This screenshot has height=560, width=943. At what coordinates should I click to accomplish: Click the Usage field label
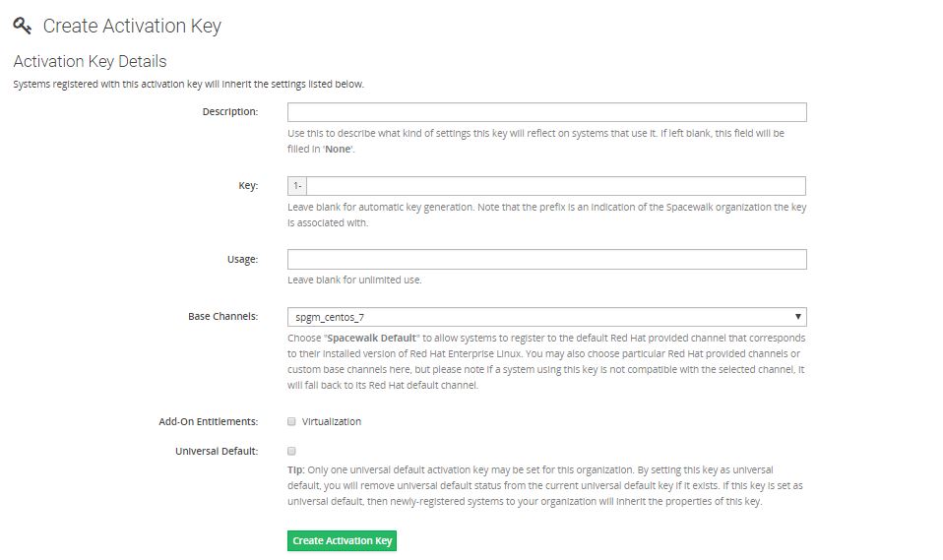click(x=242, y=259)
